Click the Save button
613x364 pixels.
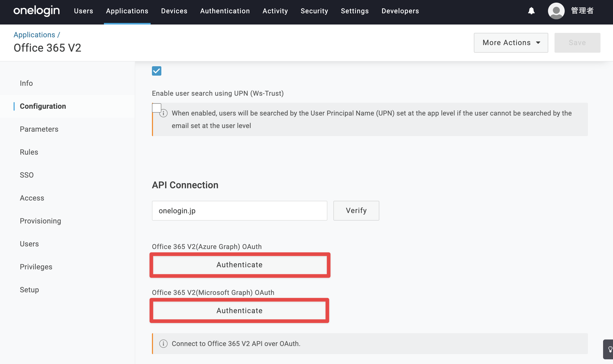pyautogui.click(x=577, y=43)
